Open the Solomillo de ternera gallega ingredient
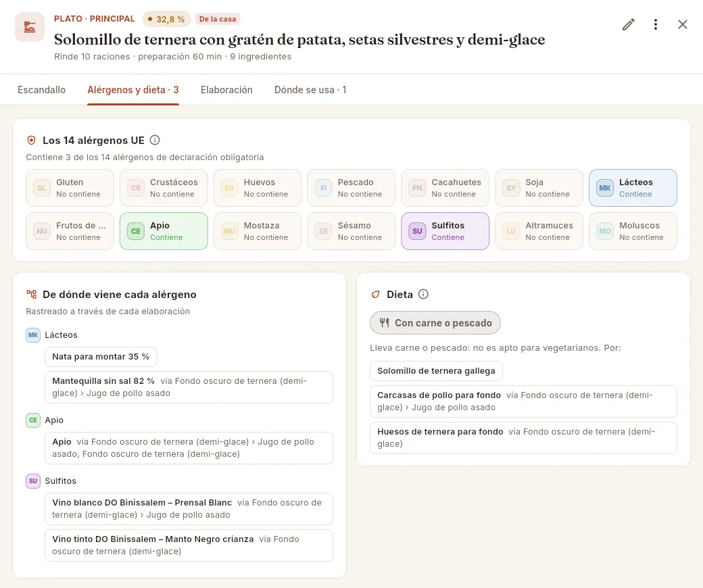The width and height of the screenshot is (703, 588). pyautogui.click(x=436, y=370)
